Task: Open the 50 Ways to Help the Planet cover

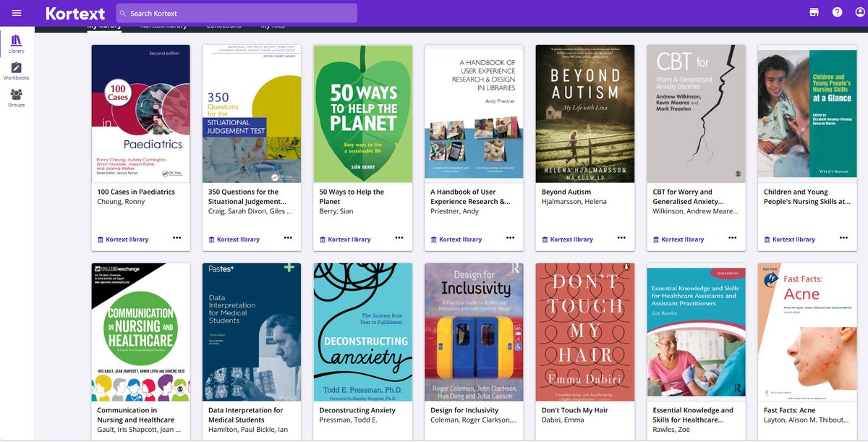Action: point(363,114)
